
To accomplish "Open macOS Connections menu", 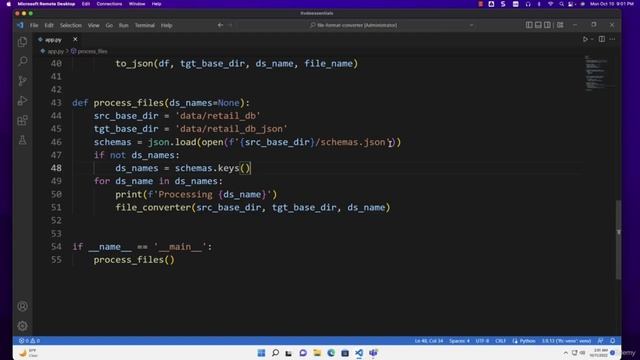I will click(109, 4).
